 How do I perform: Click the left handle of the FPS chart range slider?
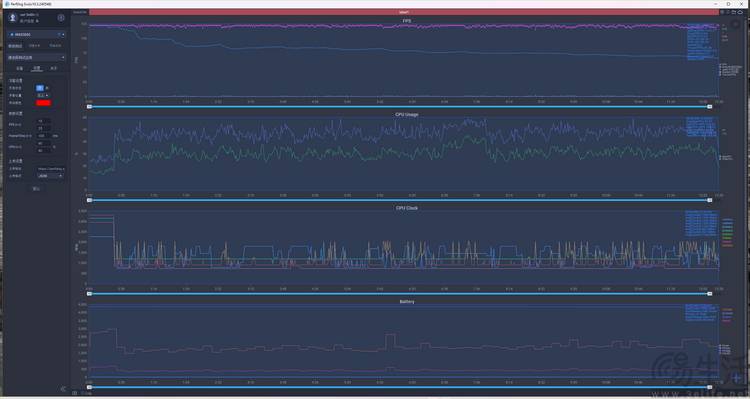pos(89,107)
